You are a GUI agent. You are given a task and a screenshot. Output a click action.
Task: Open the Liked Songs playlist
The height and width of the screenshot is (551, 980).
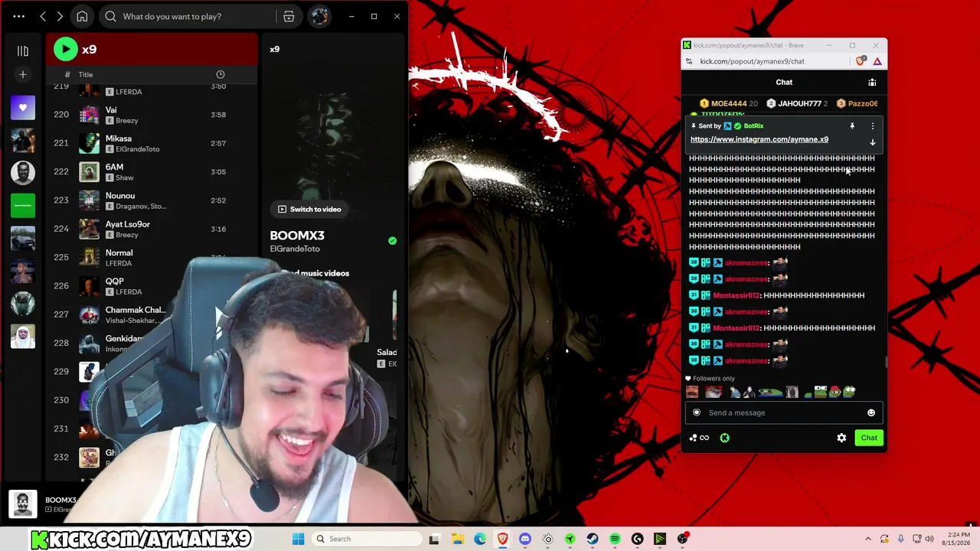(x=23, y=108)
